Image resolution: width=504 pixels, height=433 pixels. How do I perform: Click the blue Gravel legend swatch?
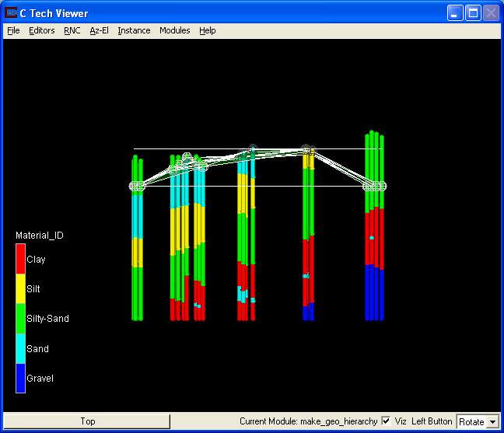click(20, 378)
